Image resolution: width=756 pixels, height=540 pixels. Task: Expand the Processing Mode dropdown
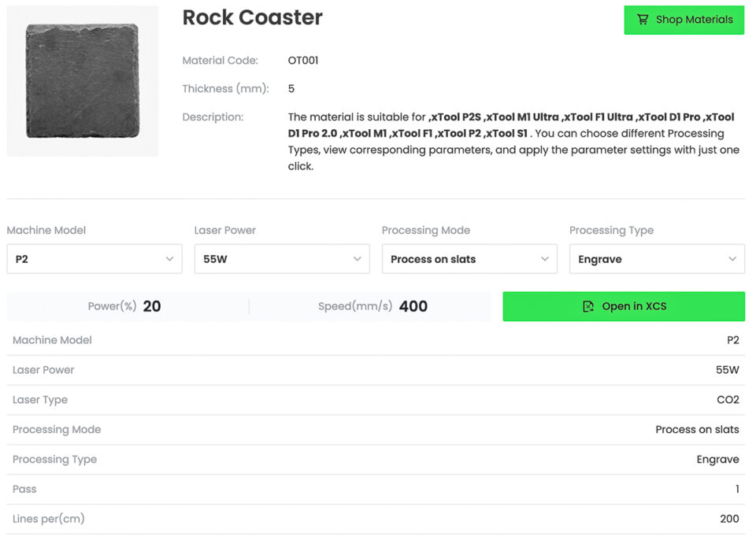[x=469, y=259]
